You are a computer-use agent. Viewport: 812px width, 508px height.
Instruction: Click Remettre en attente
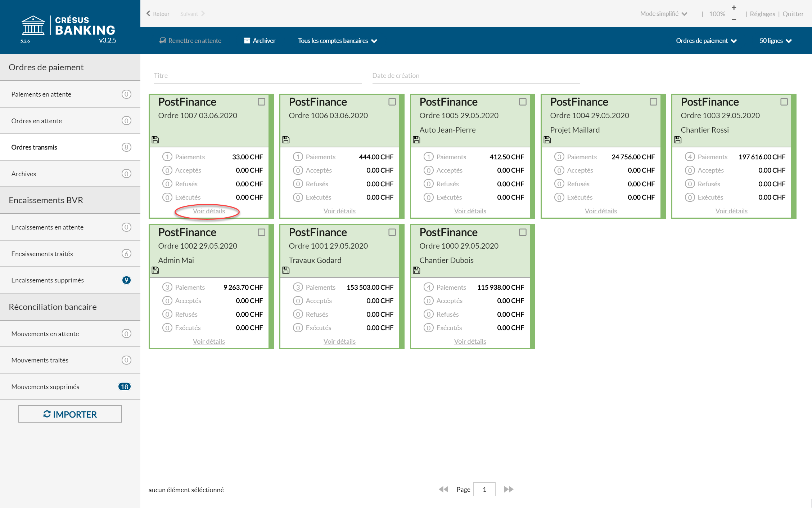[190, 41]
